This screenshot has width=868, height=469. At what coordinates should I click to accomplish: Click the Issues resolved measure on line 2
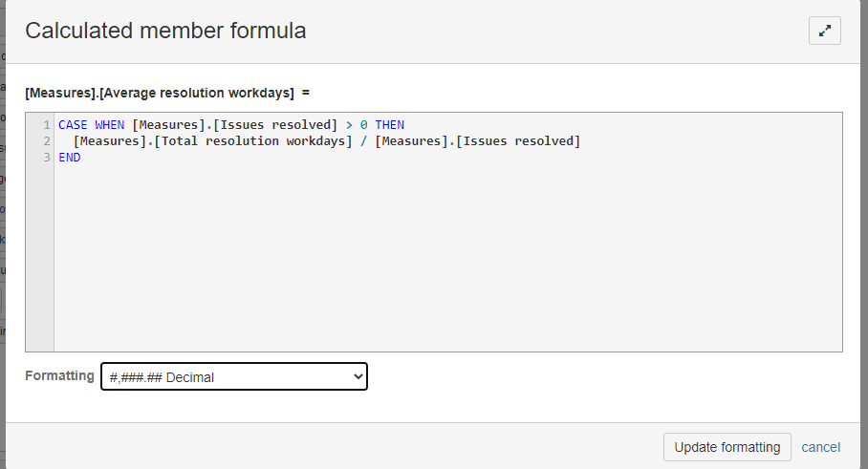tap(517, 141)
